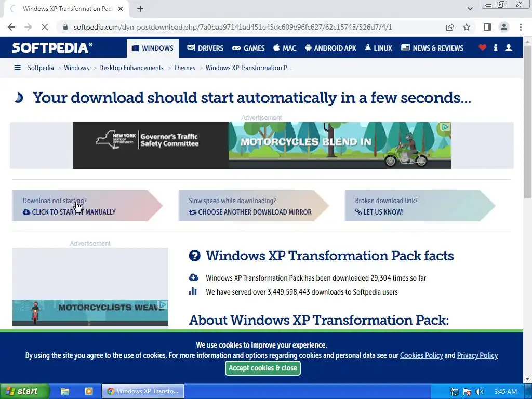This screenshot has height=399, width=532.
Task: Open the red heart favorites icon
Action: [x=483, y=47]
